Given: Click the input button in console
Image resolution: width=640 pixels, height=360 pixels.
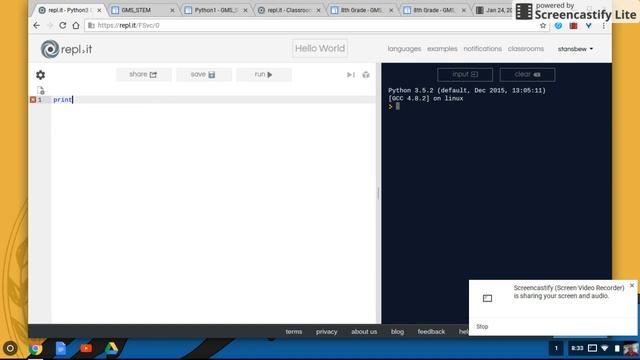Looking at the screenshot, I should [465, 74].
